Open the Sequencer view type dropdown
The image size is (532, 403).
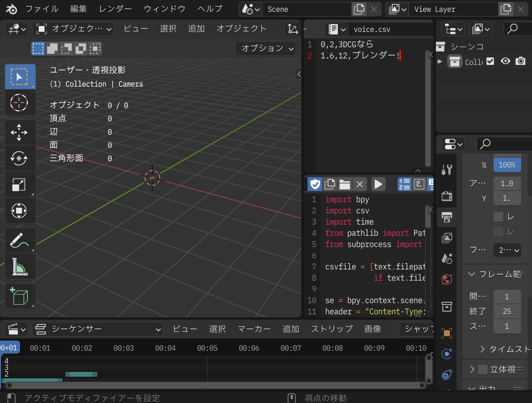click(97, 329)
